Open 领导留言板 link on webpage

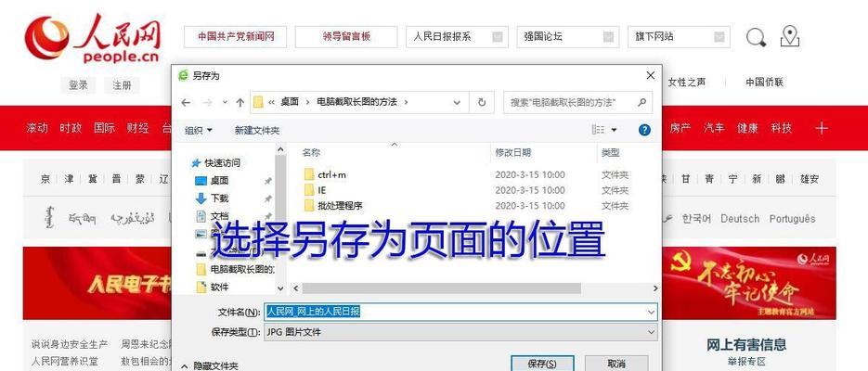click(x=346, y=37)
